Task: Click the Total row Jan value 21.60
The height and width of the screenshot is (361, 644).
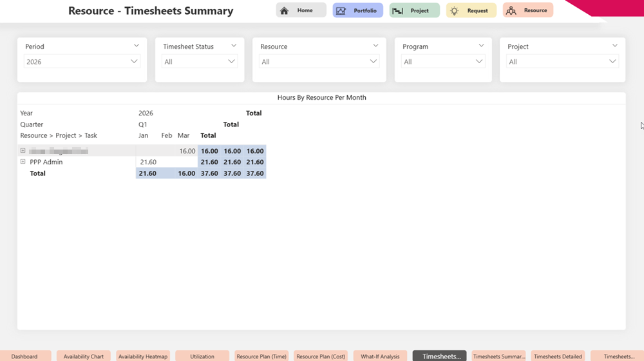Action: (x=147, y=173)
